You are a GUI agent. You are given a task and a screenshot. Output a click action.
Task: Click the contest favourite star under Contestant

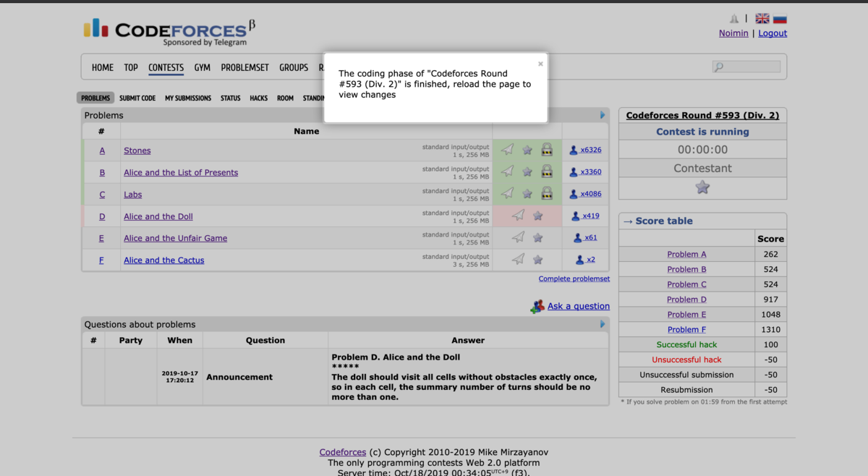pyautogui.click(x=702, y=187)
